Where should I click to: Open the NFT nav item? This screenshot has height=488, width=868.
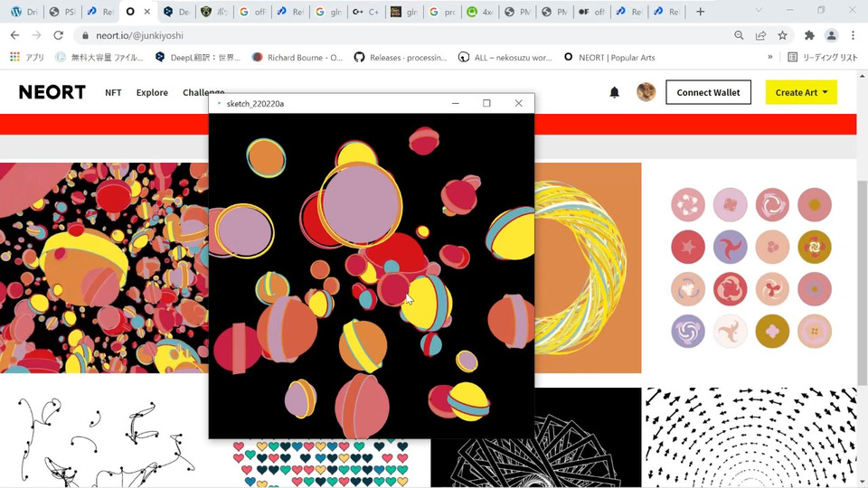pyautogui.click(x=113, y=92)
